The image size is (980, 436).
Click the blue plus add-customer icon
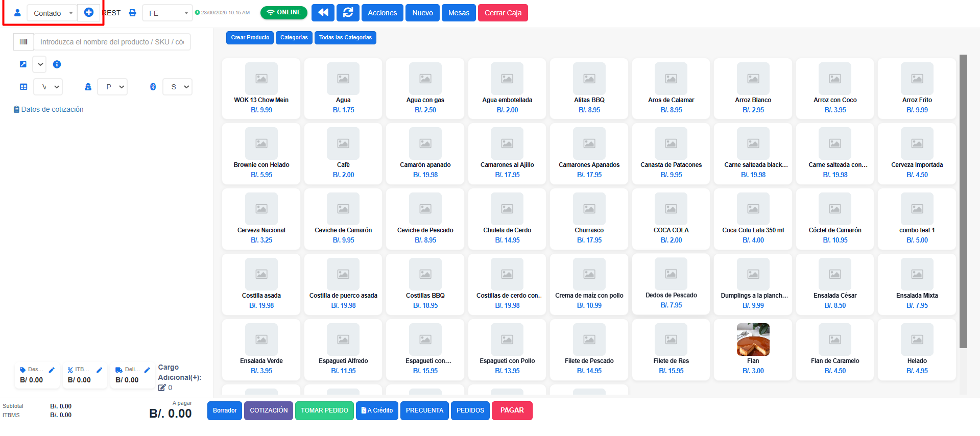(x=88, y=12)
